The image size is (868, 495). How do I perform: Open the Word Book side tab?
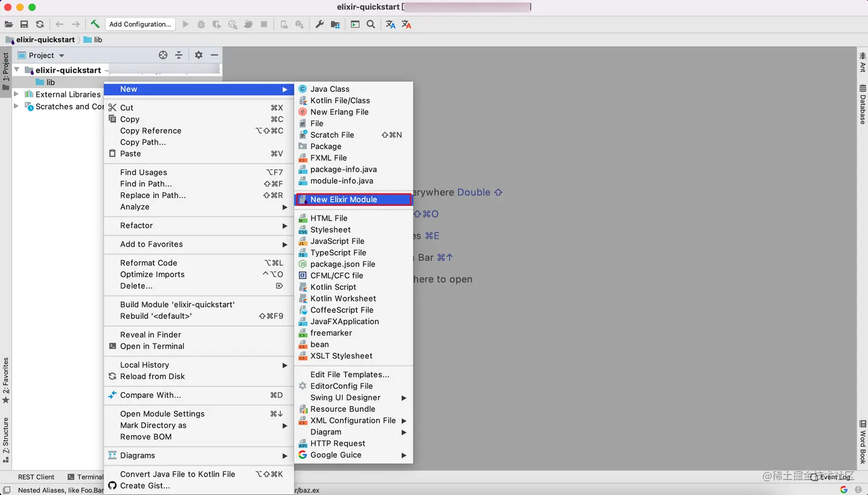(x=862, y=442)
